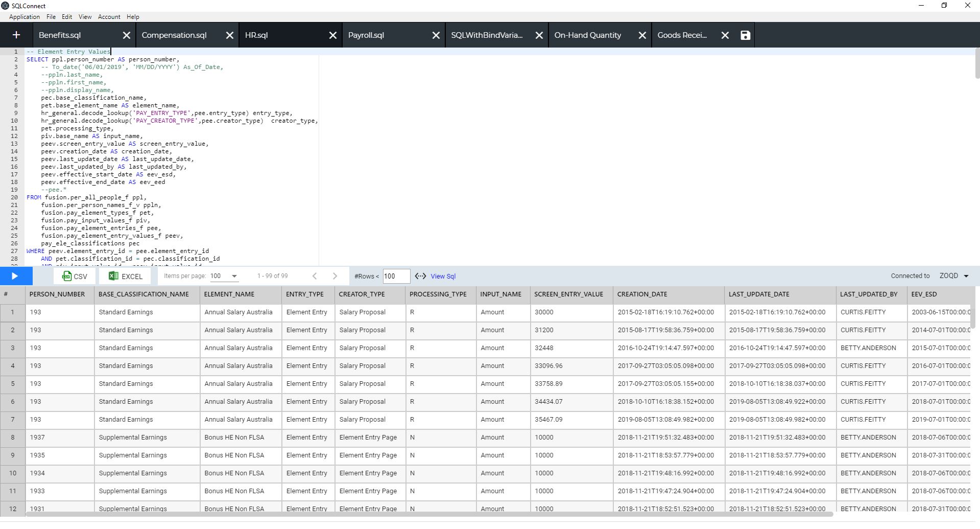Screen dimensions: 980x529
Task: Click the PROCESSING_TYPE column header
Action: click(441, 294)
